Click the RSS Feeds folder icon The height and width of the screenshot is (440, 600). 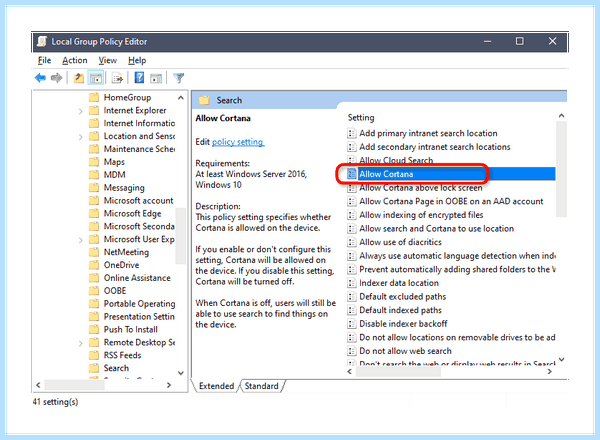(94, 355)
